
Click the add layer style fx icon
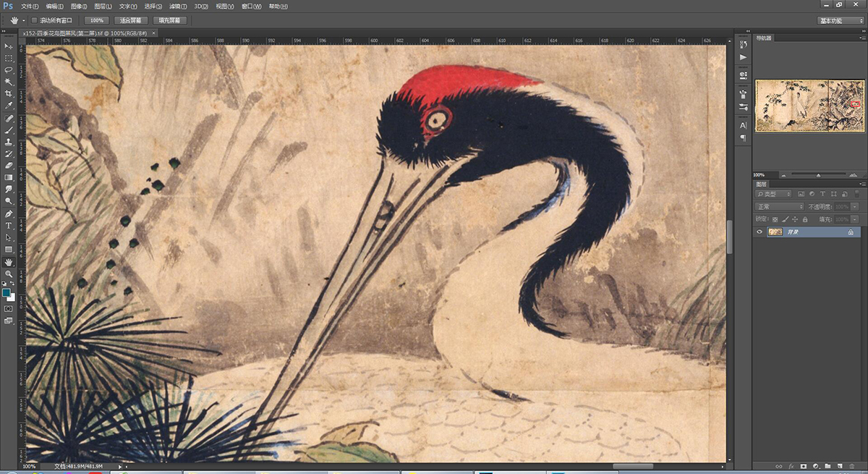[x=791, y=465]
